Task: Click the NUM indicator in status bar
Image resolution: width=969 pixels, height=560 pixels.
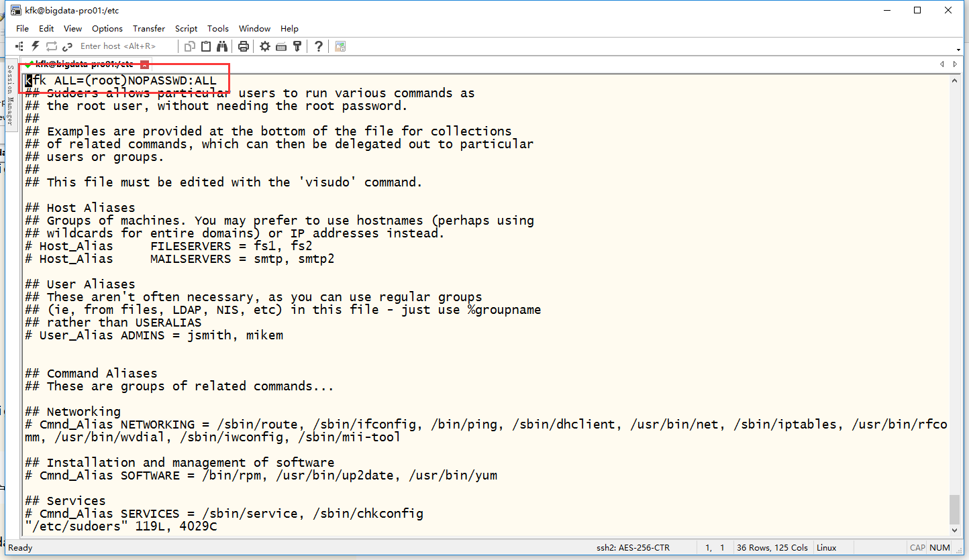Action: (x=940, y=548)
